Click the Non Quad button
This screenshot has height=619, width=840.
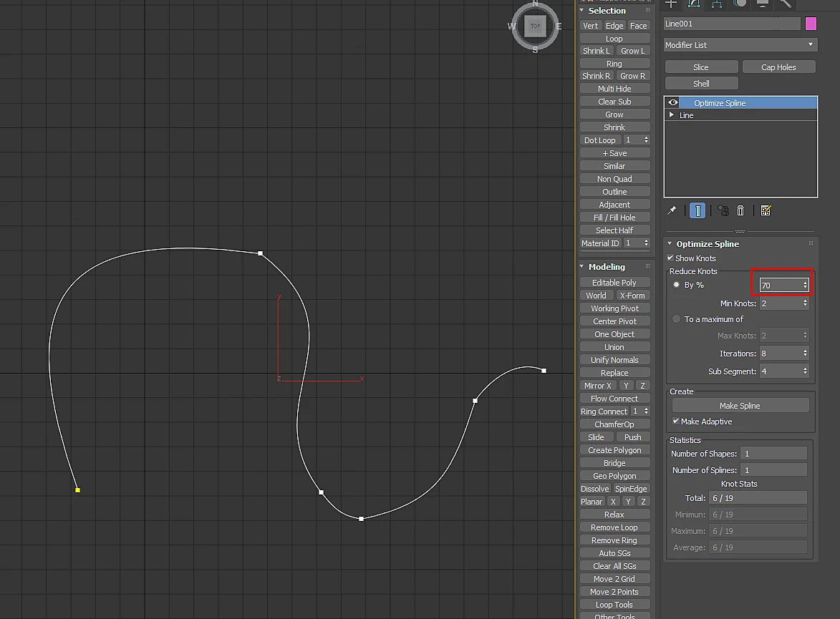click(x=614, y=179)
